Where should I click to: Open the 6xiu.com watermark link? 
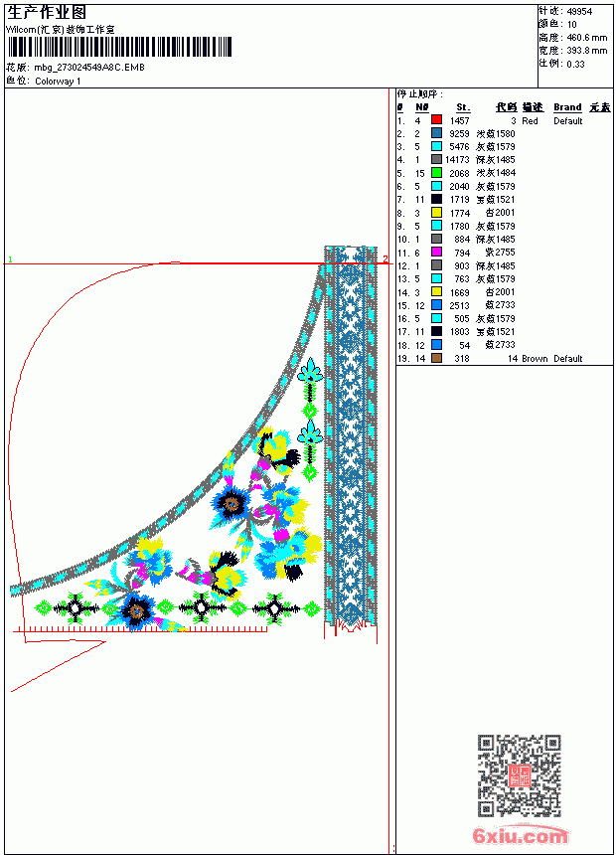(520, 836)
